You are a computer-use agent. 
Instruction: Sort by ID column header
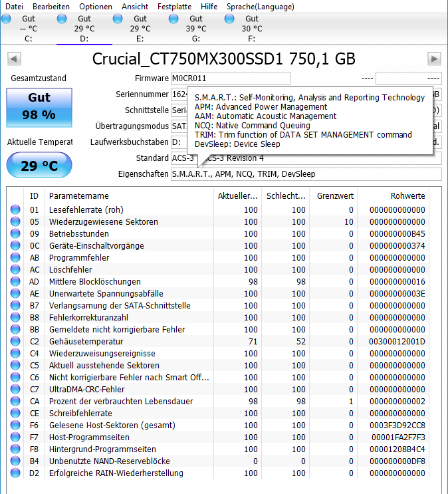click(x=34, y=196)
